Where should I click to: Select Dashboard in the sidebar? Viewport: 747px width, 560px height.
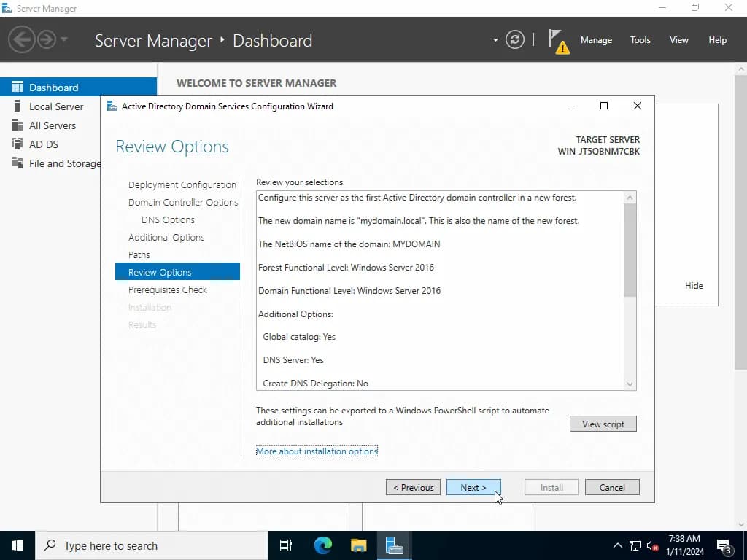coord(78,87)
